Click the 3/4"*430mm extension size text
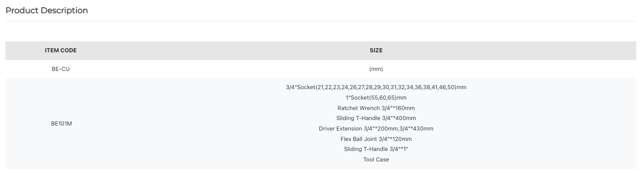The width and height of the screenshot is (644, 181). [x=416, y=129]
